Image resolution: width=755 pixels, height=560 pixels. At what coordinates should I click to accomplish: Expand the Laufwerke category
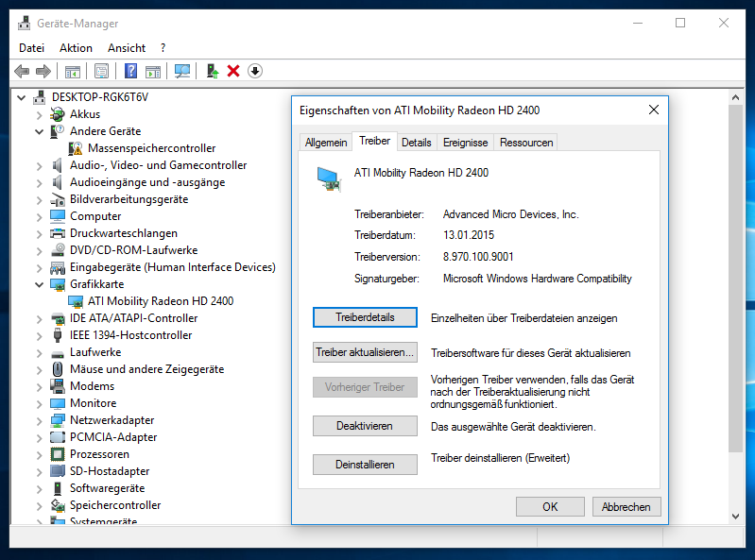39,352
